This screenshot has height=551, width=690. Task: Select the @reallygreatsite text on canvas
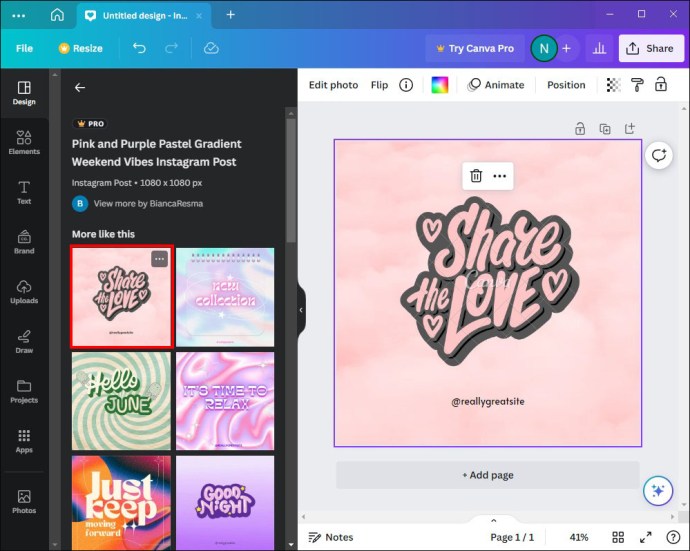point(488,402)
